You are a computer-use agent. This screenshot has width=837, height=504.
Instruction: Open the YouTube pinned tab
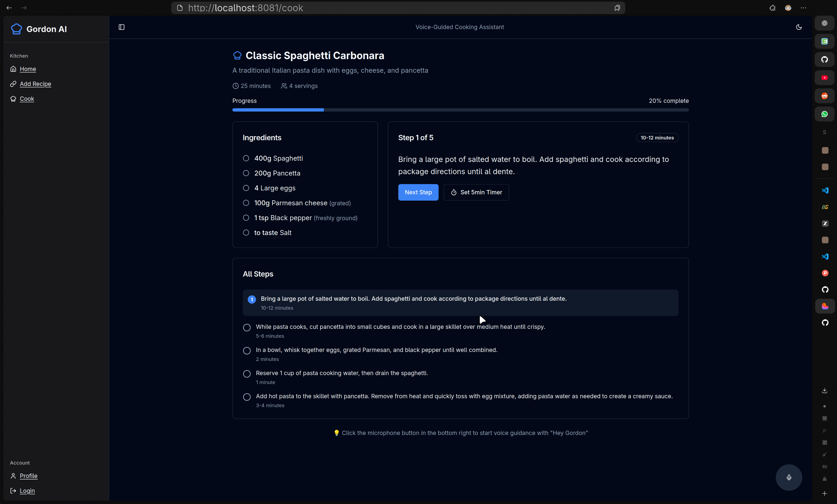[825, 77]
